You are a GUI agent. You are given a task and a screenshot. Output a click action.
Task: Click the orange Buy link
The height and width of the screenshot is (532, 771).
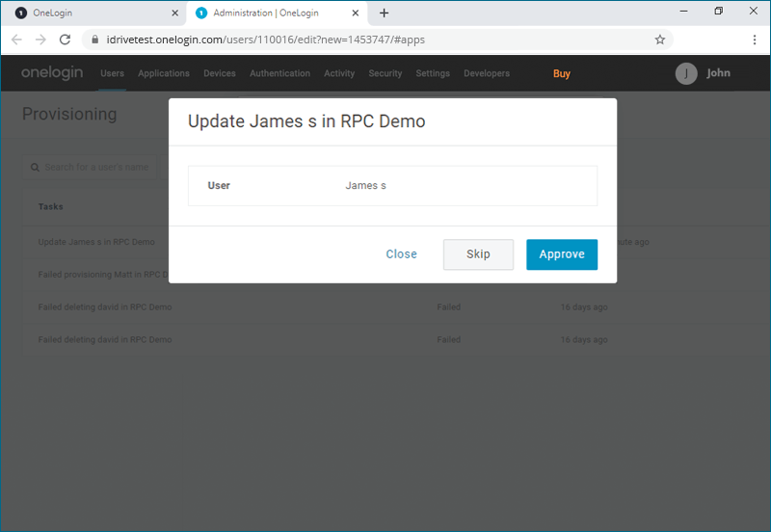pos(562,73)
